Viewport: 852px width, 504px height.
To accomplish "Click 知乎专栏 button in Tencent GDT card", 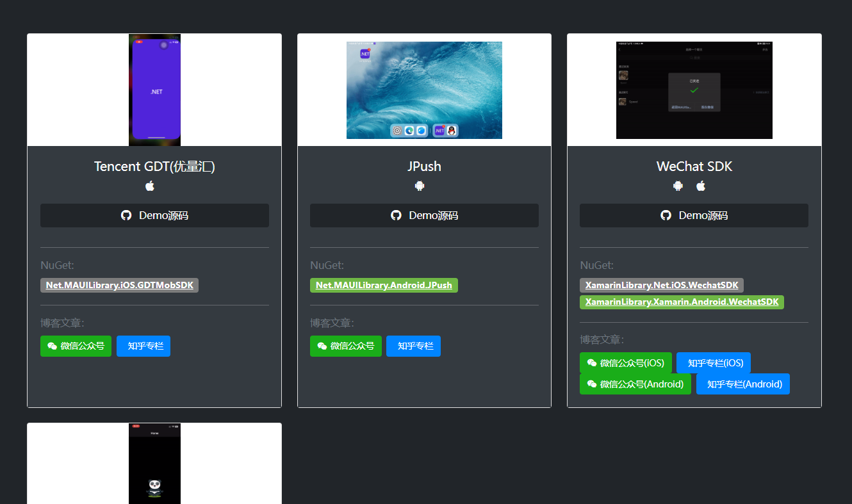I will 143,346.
